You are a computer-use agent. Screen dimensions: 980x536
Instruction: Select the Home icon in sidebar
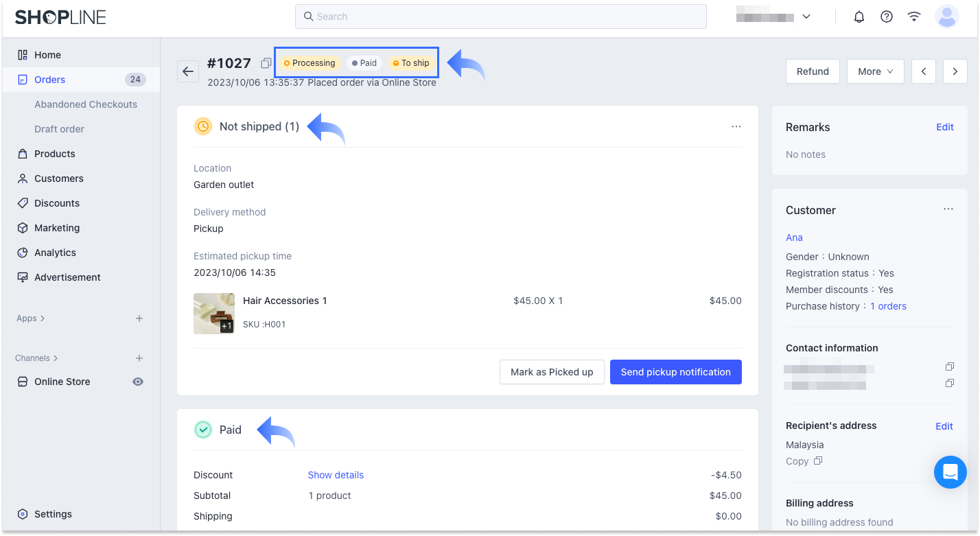click(x=21, y=55)
